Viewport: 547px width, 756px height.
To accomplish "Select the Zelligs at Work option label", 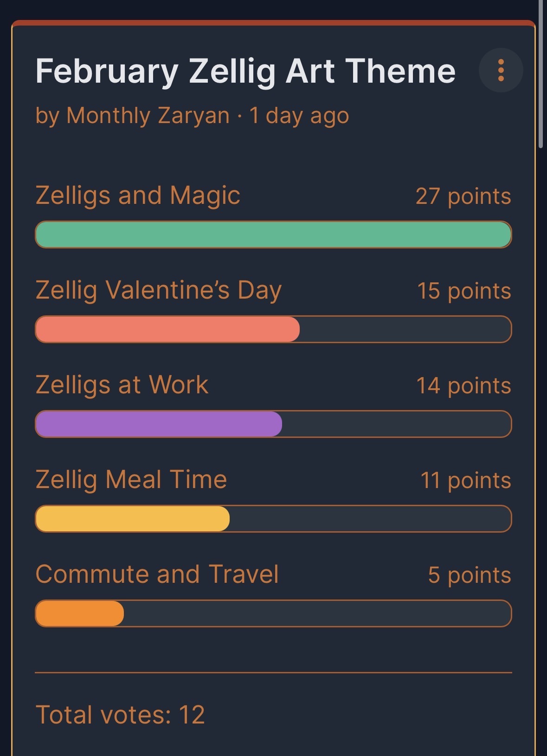I will pyautogui.click(x=122, y=385).
